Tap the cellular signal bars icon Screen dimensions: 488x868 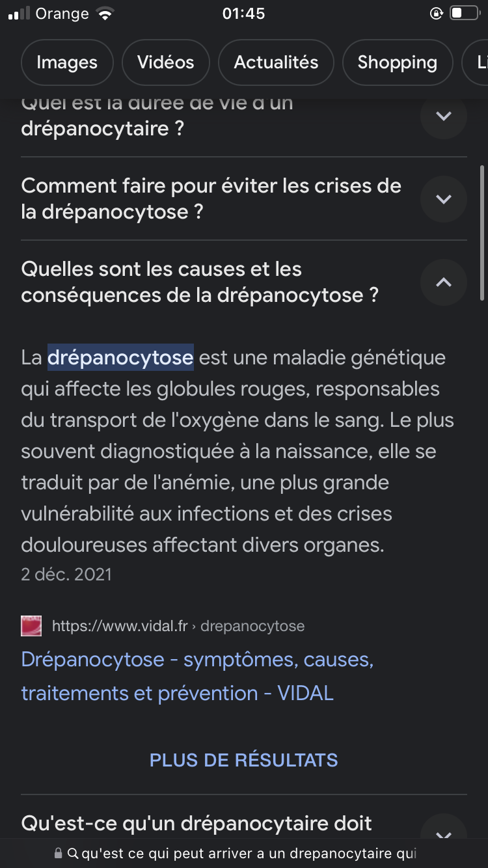tap(19, 14)
